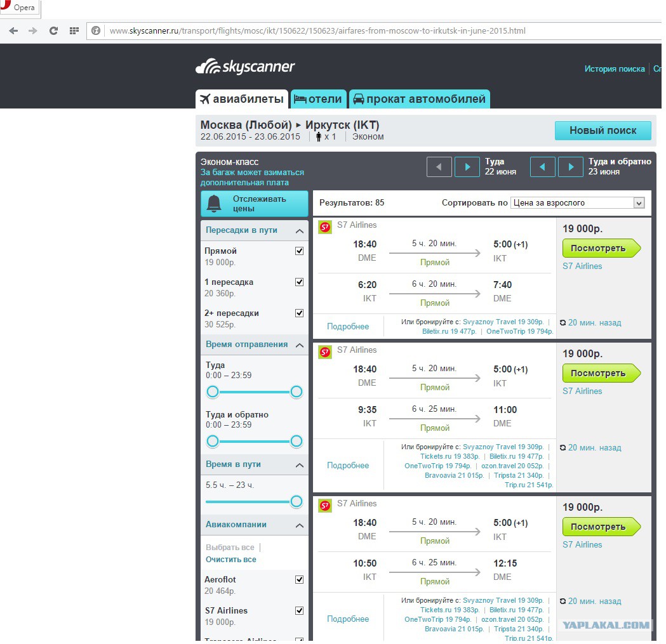Click Посмотреть for the 10:50 return flight

[x=601, y=527]
